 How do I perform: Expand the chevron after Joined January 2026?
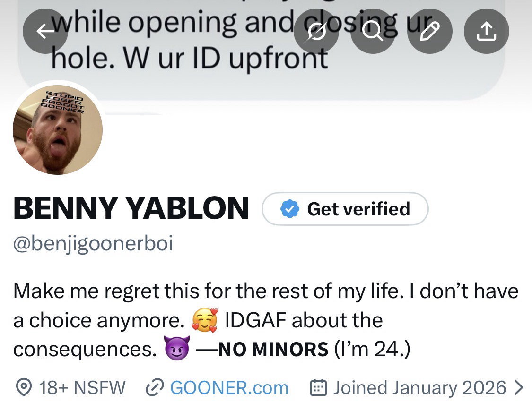pos(519,388)
